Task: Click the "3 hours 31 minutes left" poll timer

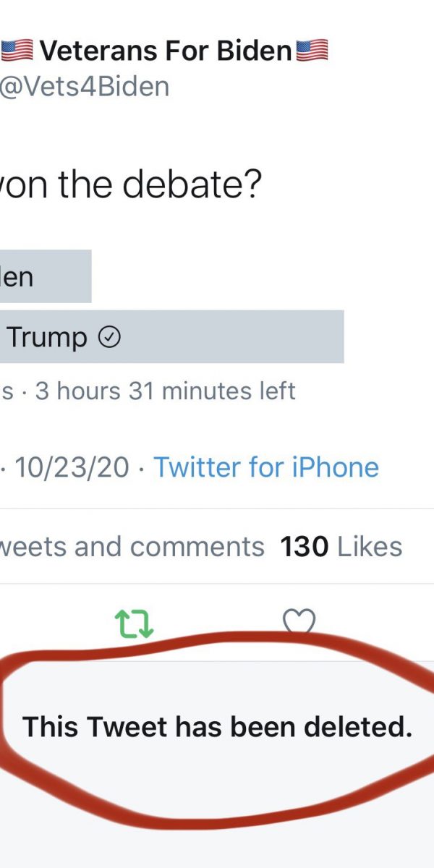Action: pos(166,391)
